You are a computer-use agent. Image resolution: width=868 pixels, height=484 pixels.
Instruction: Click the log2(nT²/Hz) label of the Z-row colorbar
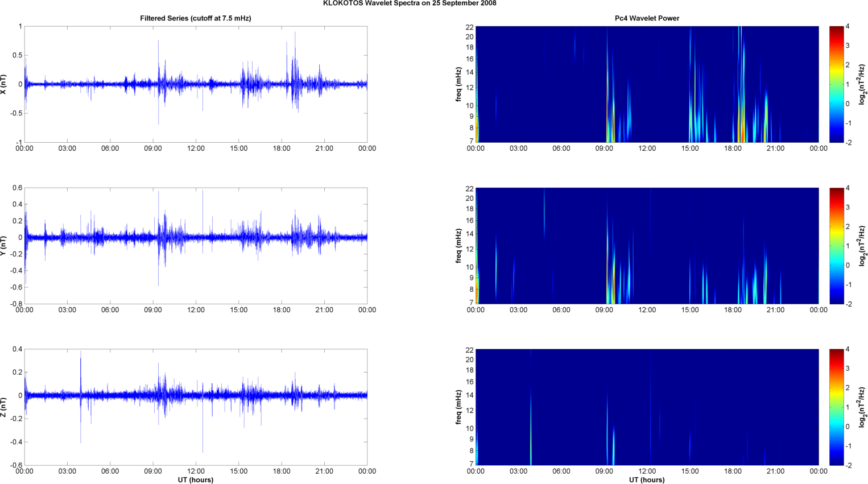point(862,407)
